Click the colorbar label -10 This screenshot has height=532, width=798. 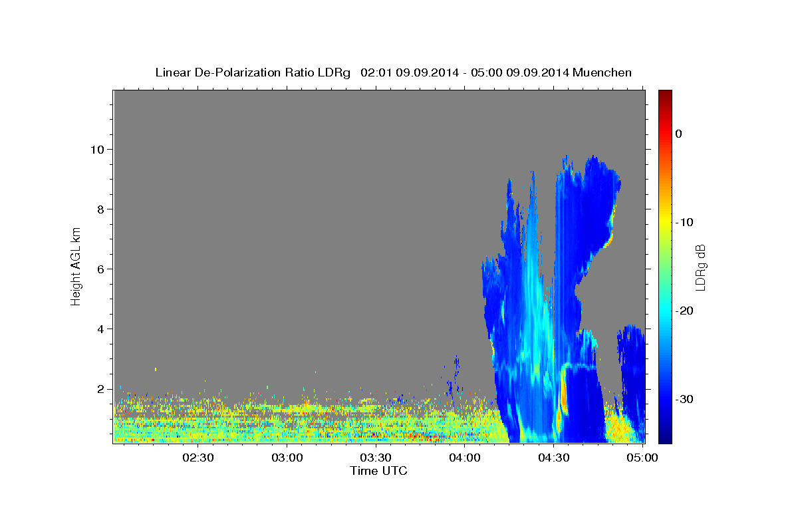[684, 222]
